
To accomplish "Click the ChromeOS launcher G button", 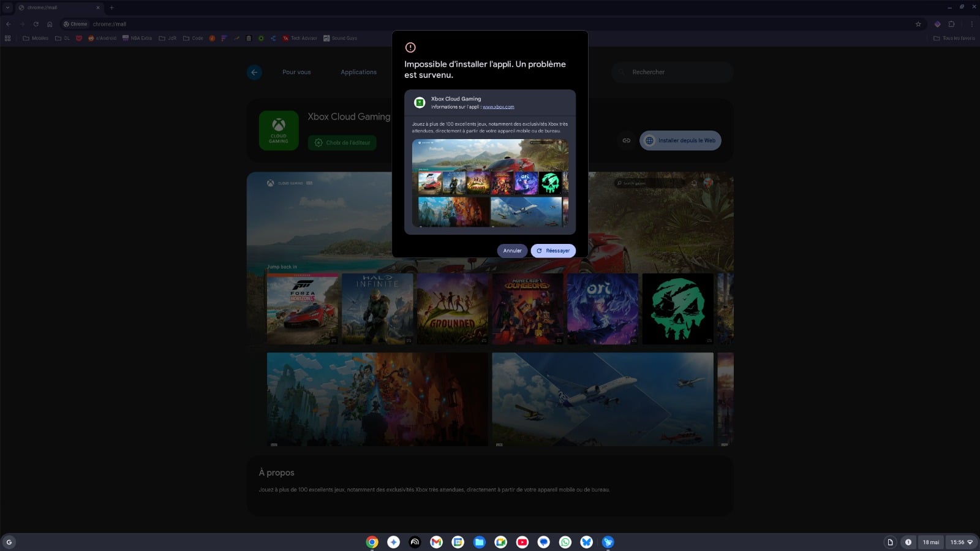I will [x=9, y=542].
